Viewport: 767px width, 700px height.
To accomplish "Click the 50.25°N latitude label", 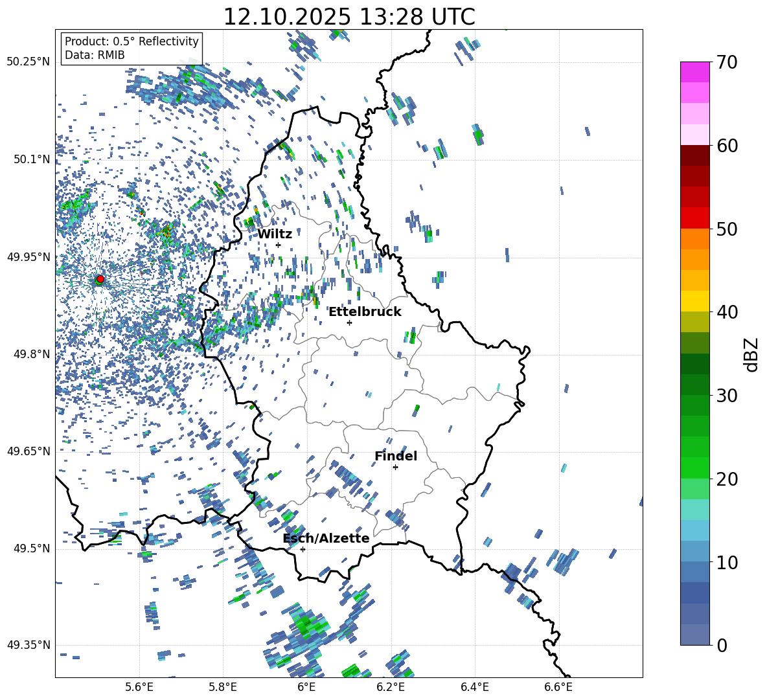I will pyautogui.click(x=29, y=62).
